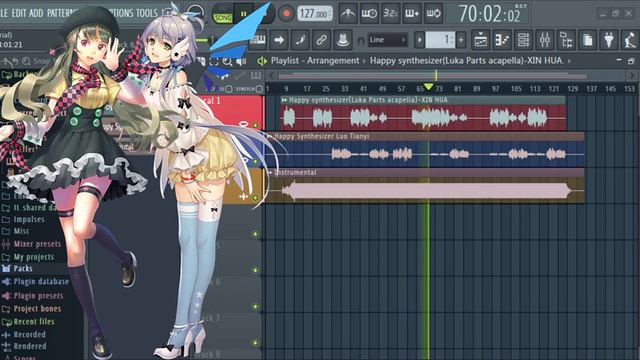640x360 pixels.
Task: Open the Mixer view icon
Action: click(x=545, y=40)
